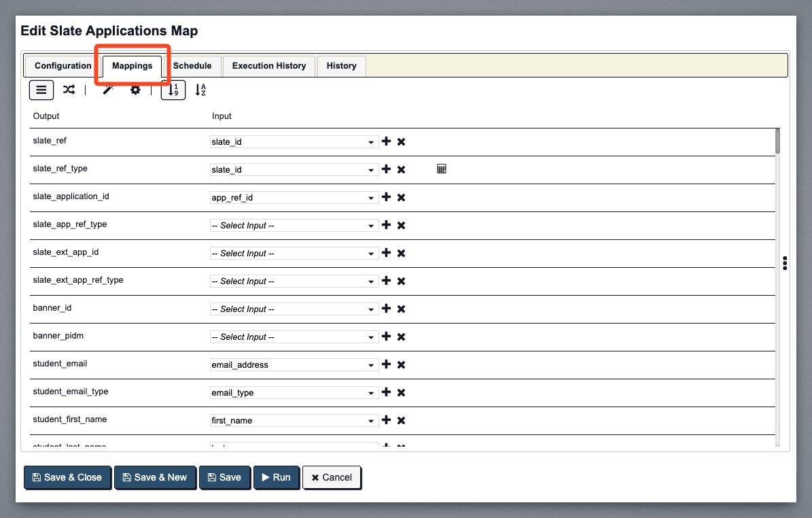Click the magic wand auto-map icon
Screen dimensions: 812x518
107,90
